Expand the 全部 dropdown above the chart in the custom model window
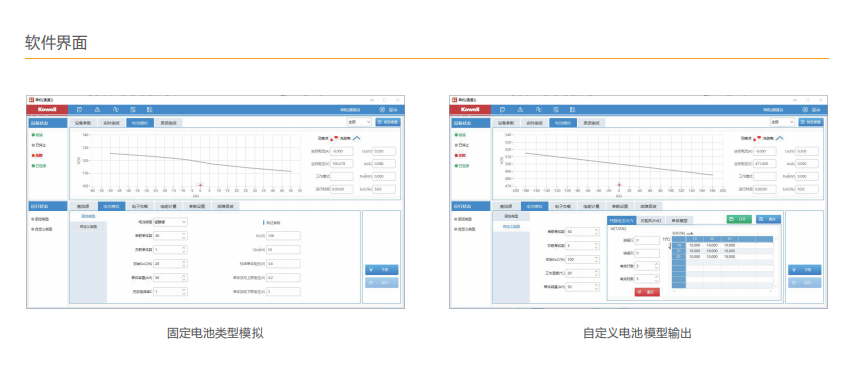Viewport: 859px width, 390px height. 782,122
